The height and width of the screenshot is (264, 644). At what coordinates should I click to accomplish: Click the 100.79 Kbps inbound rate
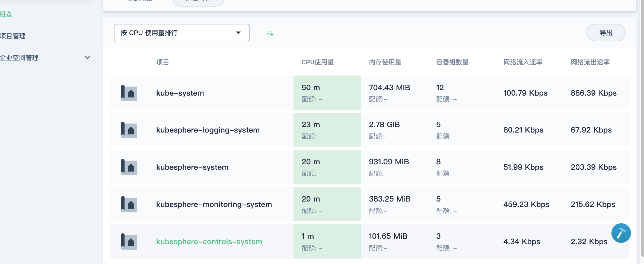pyautogui.click(x=525, y=93)
